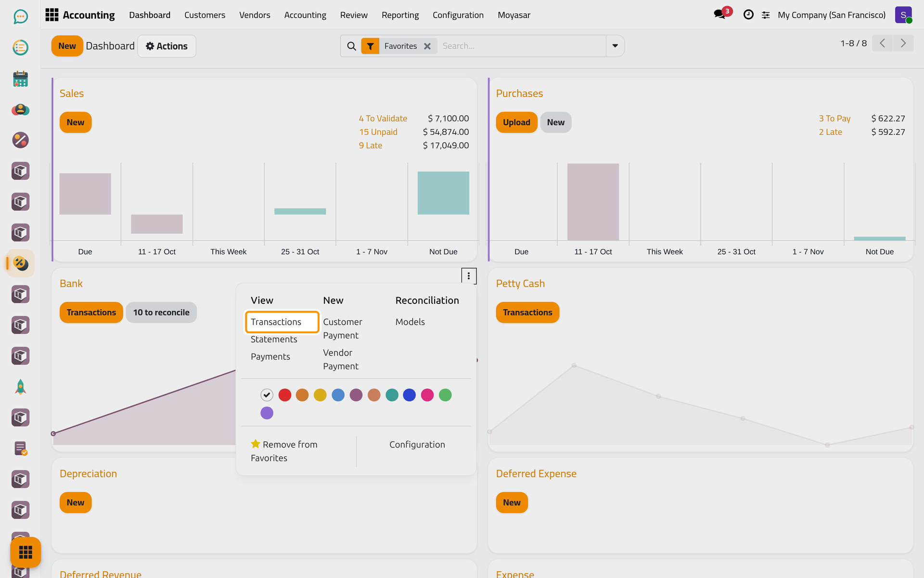924x578 pixels.
Task: Click the Bank card three-dots menu
Action: [x=469, y=276]
